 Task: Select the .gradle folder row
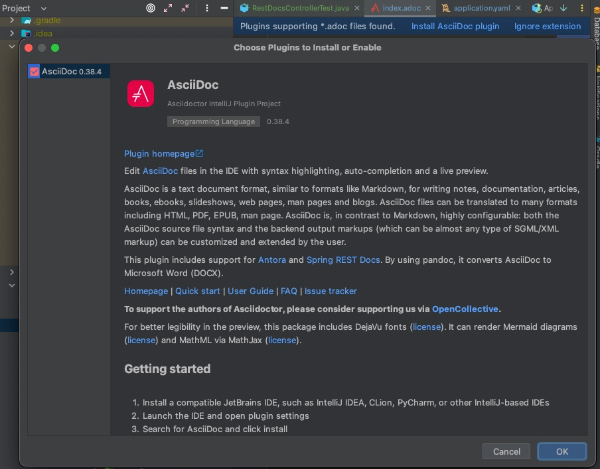[x=116, y=20]
